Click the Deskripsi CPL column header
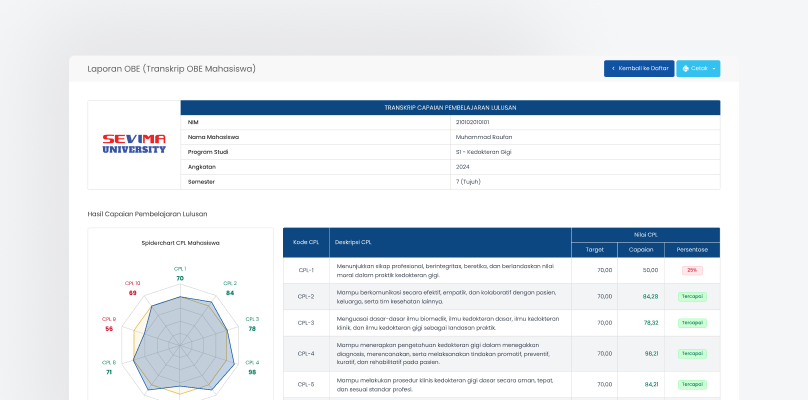 pos(354,242)
